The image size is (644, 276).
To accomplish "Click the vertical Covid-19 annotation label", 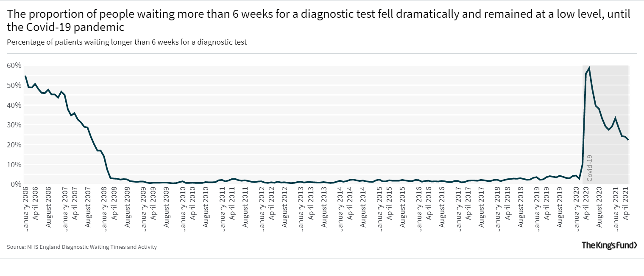I will (x=589, y=168).
